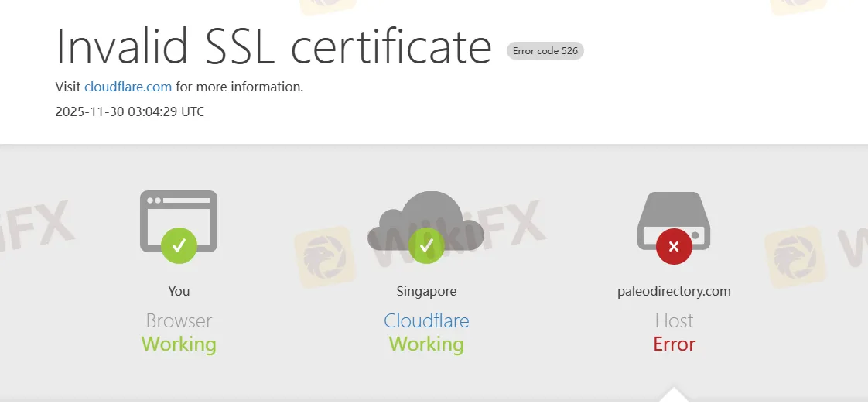
Task: Click the red X error badge on host icon
Action: click(x=674, y=247)
